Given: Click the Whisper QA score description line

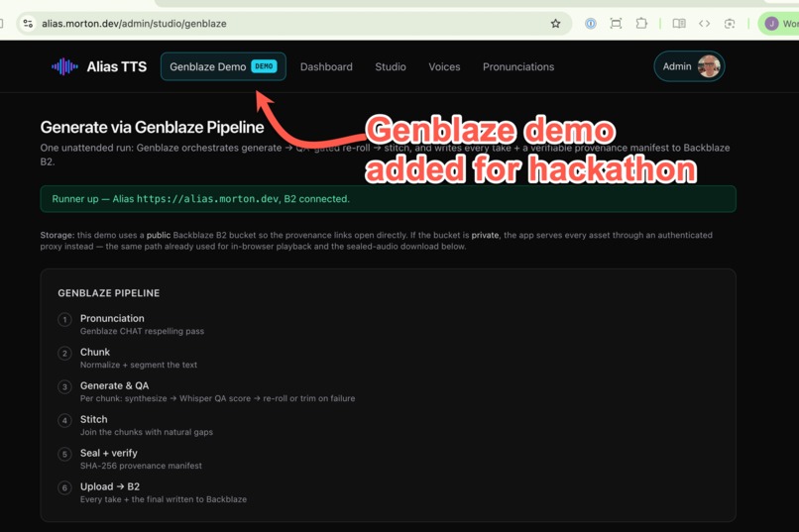Looking at the screenshot, I should (x=217, y=398).
